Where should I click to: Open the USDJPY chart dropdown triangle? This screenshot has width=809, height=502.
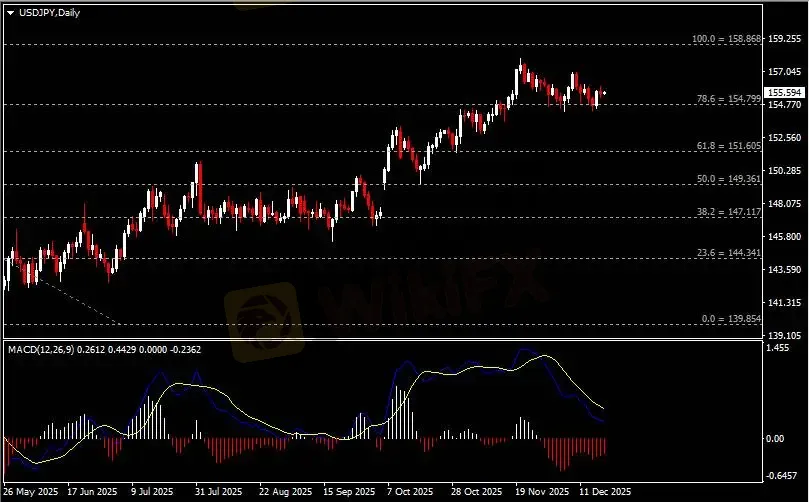[x=10, y=13]
